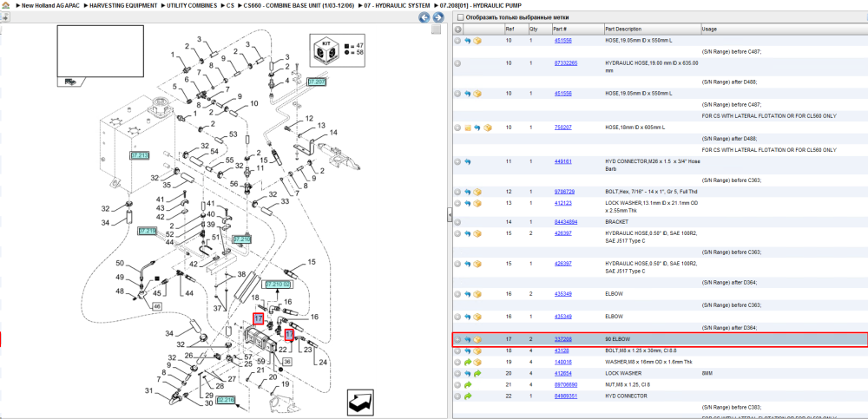
Task: Click the blue arrow icon for part 412054
Action: coord(468,374)
